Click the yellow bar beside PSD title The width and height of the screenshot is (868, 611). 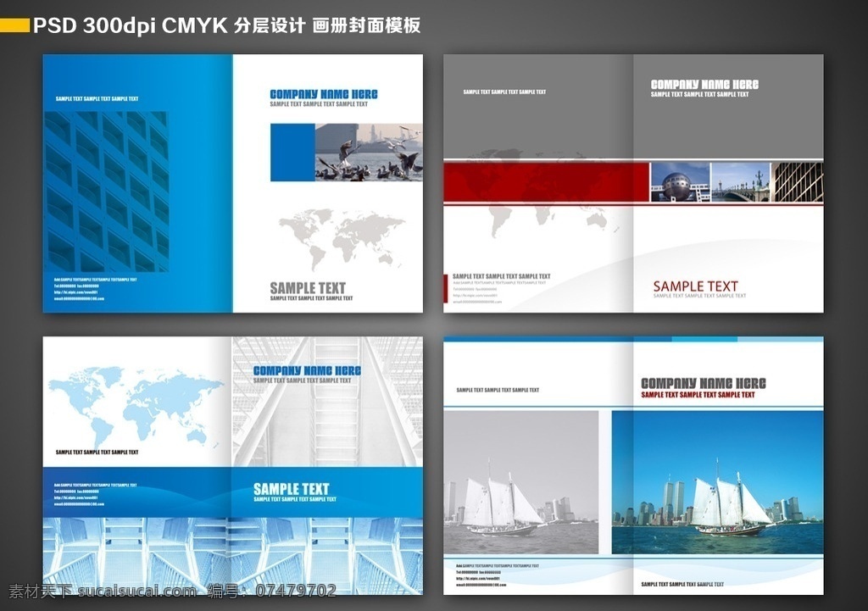click(14, 25)
